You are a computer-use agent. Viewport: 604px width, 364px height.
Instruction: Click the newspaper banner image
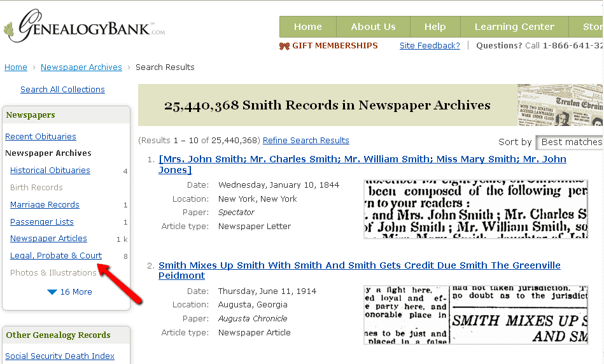coord(560,105)
